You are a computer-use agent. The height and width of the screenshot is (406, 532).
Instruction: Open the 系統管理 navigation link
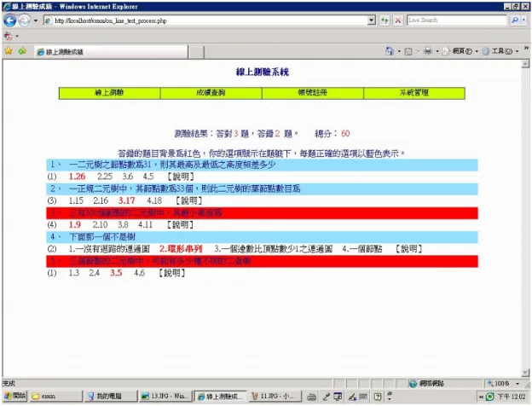coord(414,93)
